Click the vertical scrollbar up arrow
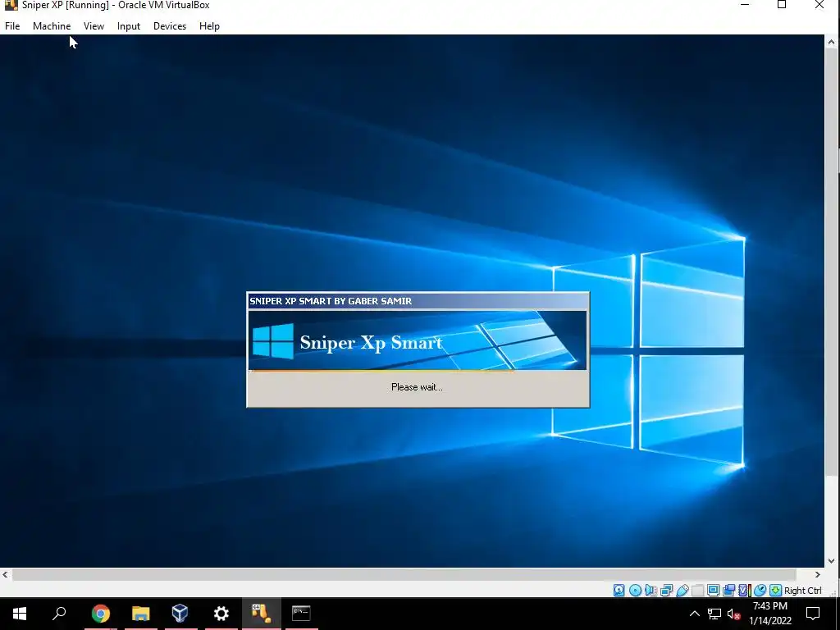Viewport: 840px width, 630px height. coord(832,42)
